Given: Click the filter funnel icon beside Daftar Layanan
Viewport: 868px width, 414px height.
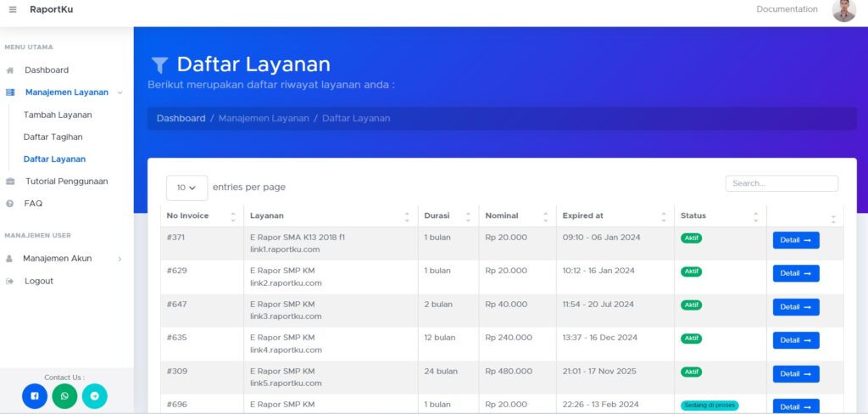Looking at the screenshot, I should [159, 65].
